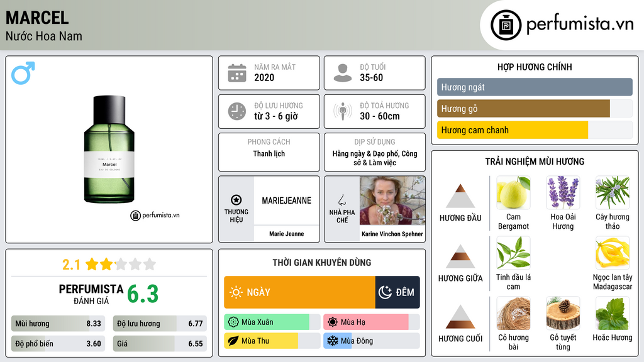Click the Nước Hoa Nam subtitle
The image size is (644, 362).
[x=43, y=36]
